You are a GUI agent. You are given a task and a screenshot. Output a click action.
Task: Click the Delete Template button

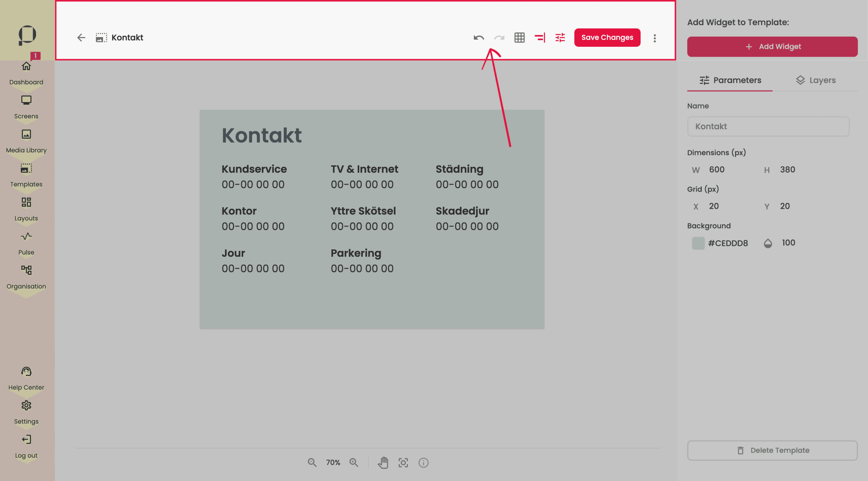tap(772, 450)
